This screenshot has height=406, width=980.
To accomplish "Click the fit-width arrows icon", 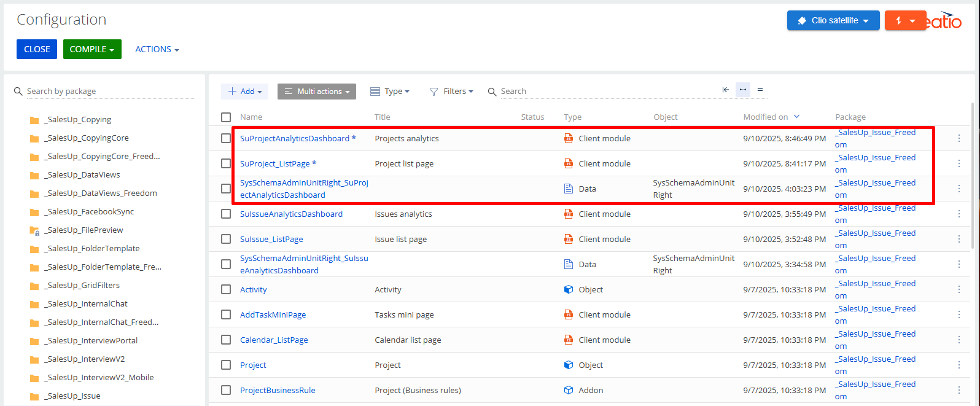I will coord(743,90).
